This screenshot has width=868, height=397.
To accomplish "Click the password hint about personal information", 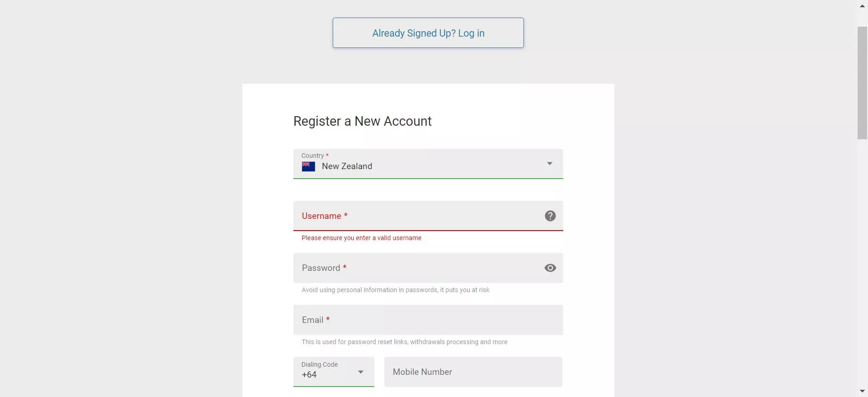I will pyautogui.click(x=395, y=290).
